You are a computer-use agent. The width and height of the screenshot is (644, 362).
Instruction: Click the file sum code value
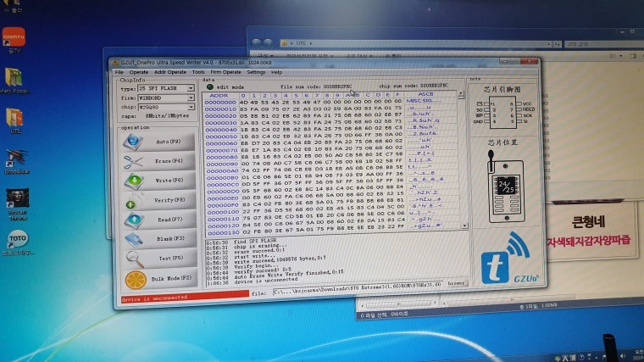coord(337,86)
